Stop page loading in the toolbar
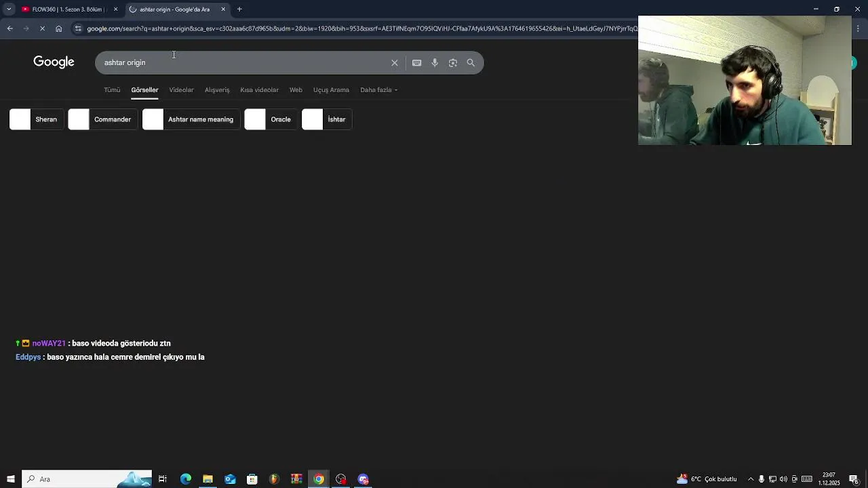 pos(42,28)
